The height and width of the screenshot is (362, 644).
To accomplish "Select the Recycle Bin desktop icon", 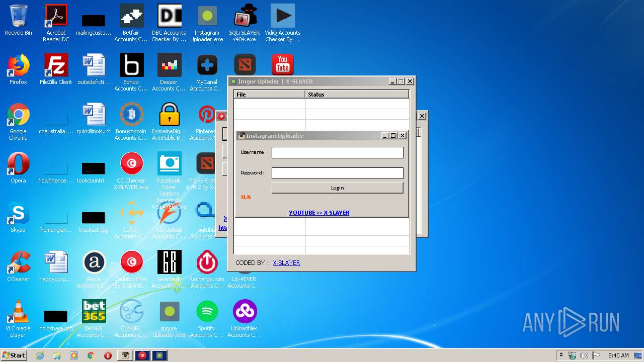I will 18,20.
